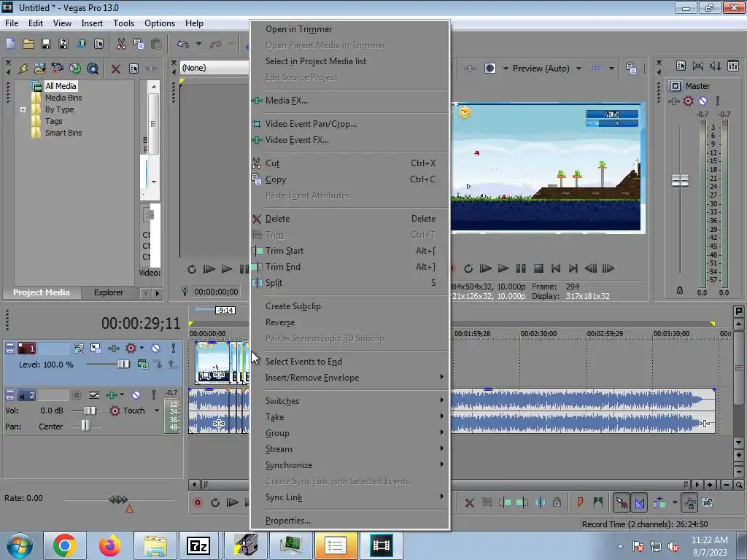Screen dimensions: 747x560
Task: Click the Dim Output speaker icon
Action: (715, 66)
